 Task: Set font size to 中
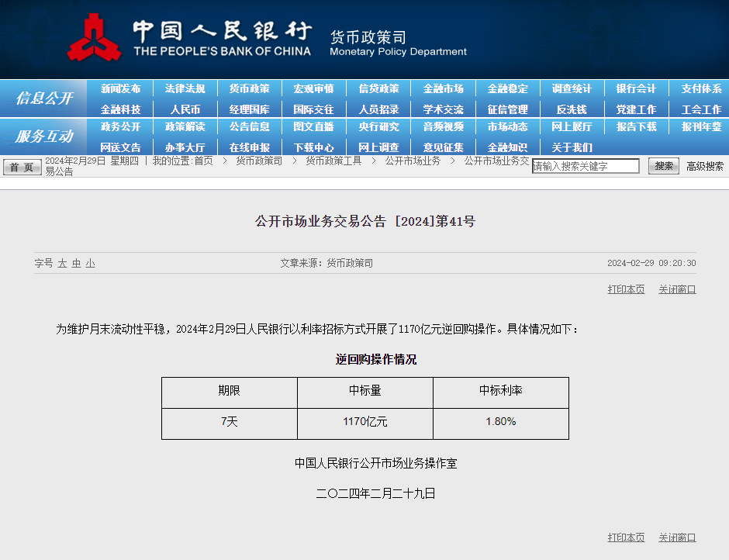76,264
